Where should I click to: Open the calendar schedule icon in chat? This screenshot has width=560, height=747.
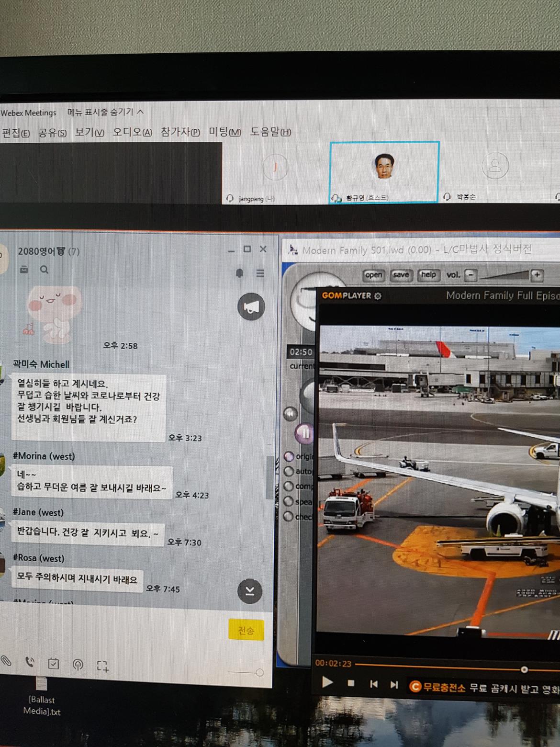[54, 663]
